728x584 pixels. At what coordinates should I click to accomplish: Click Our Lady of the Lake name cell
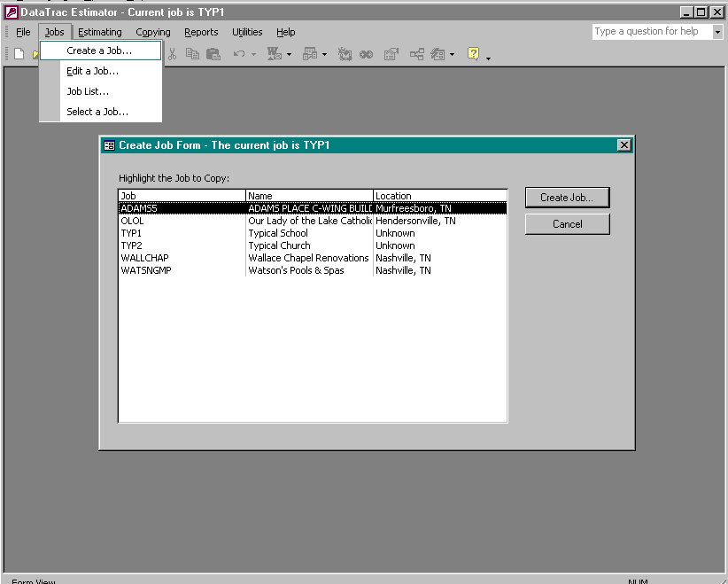pos(310,221)
